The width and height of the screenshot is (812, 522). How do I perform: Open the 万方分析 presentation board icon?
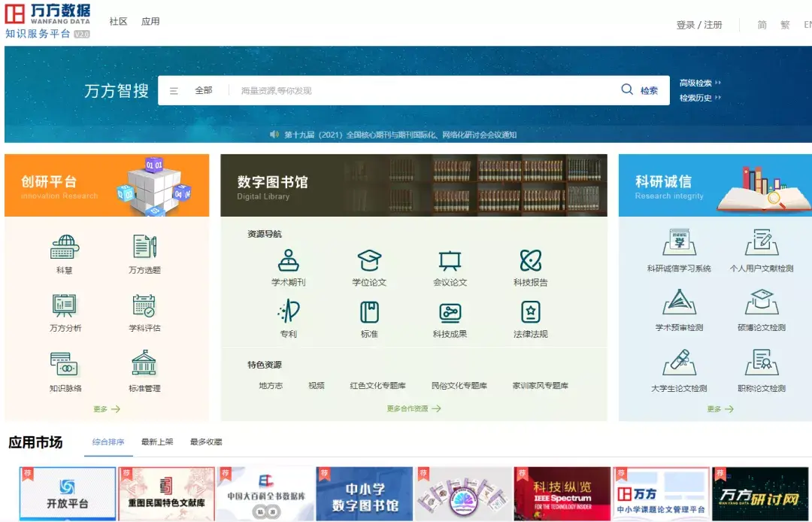65,305
